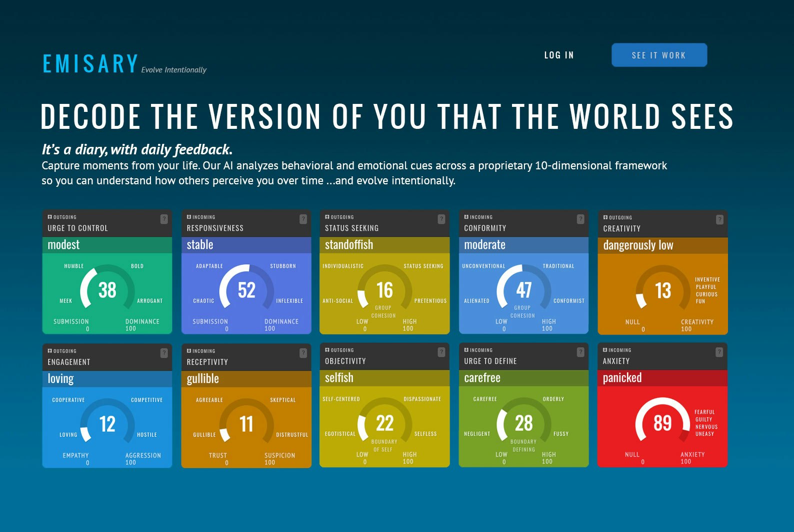
Task: Click outgoing icon on Objectivity card
Action: pyautogui.click(x=327, y=350)
